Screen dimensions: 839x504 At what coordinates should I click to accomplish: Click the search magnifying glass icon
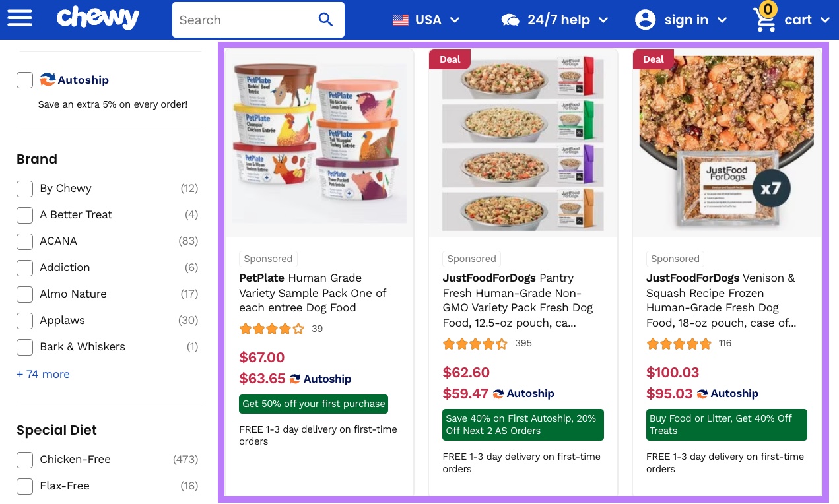point(325,20)
